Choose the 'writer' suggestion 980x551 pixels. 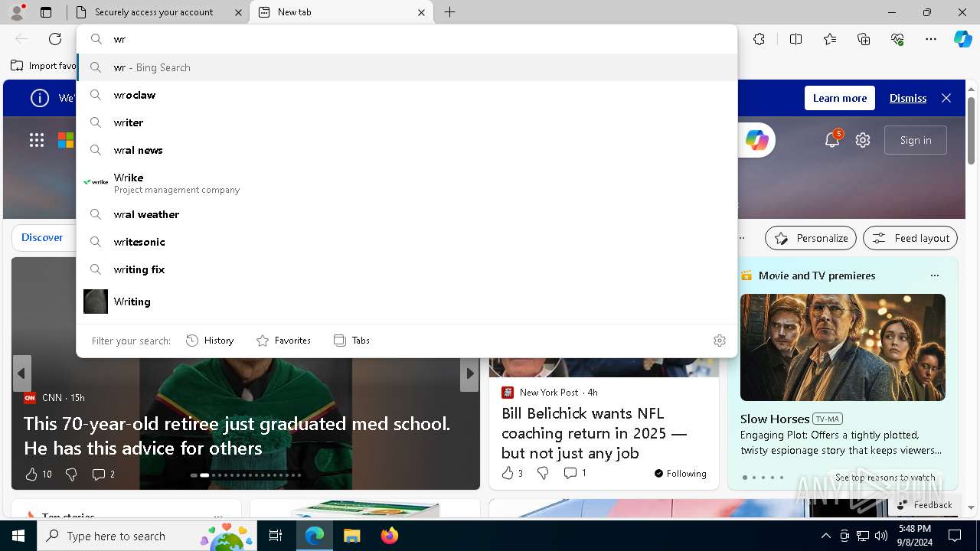[407, 122]
